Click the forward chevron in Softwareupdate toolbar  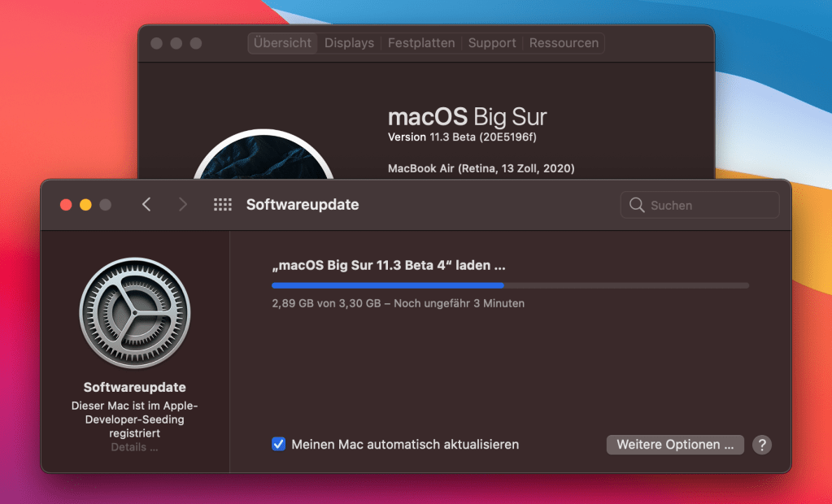pos(182,205)
